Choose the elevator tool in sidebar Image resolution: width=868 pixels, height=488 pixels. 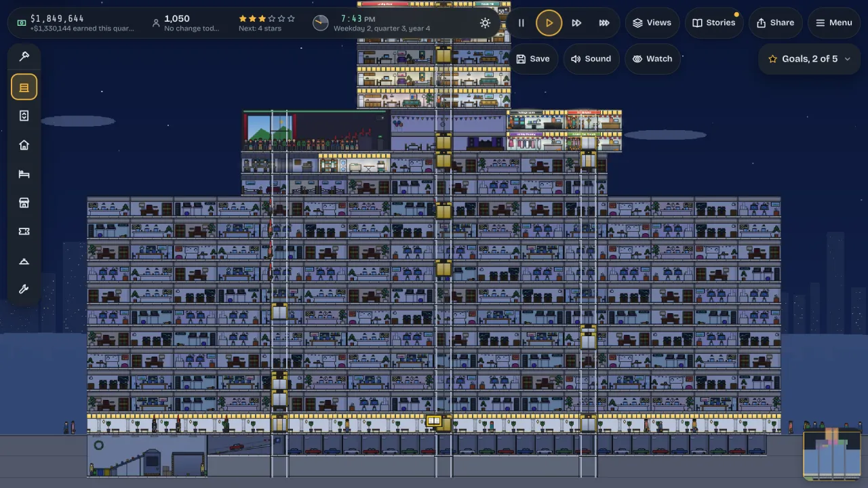click(x=24, y=116)
